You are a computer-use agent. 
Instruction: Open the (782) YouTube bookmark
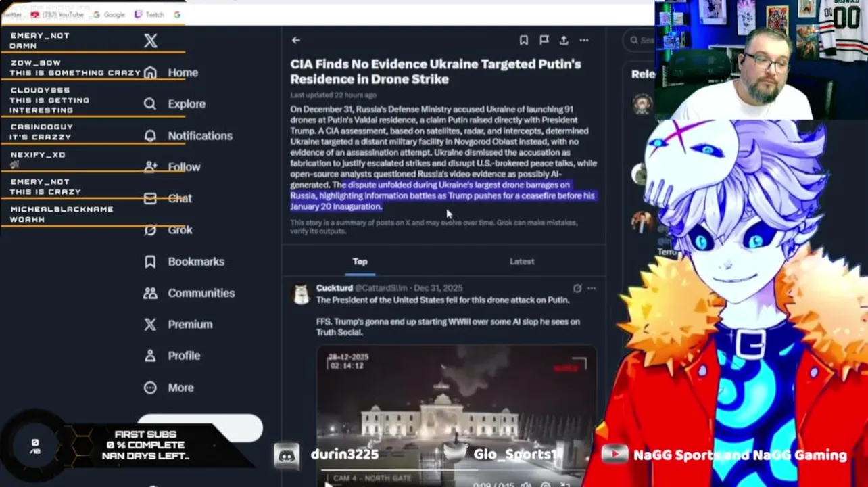point(57,14)
